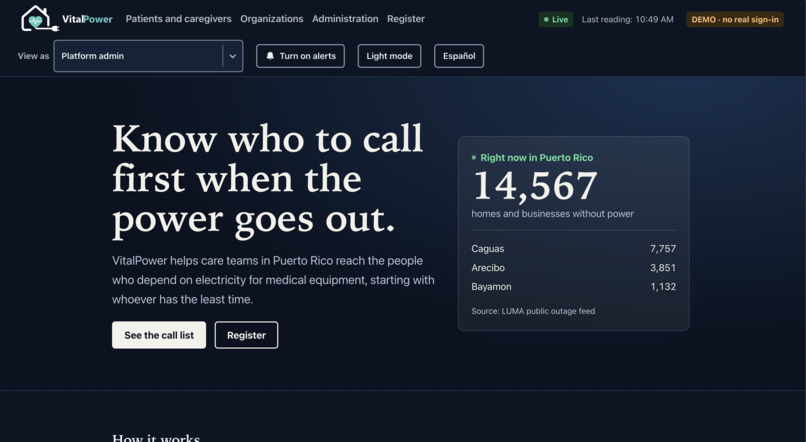Switch language to Español
Image resolution: width=806 pixels, height=442 pixels.
point(459,56)
